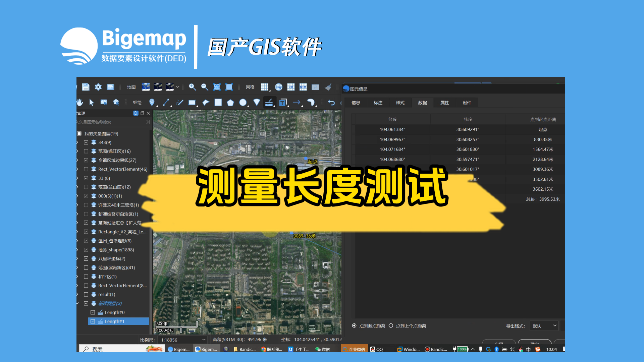Select the zoom in magnifier tool
This screenshot has height=362, width=644.
click(192, 87)
